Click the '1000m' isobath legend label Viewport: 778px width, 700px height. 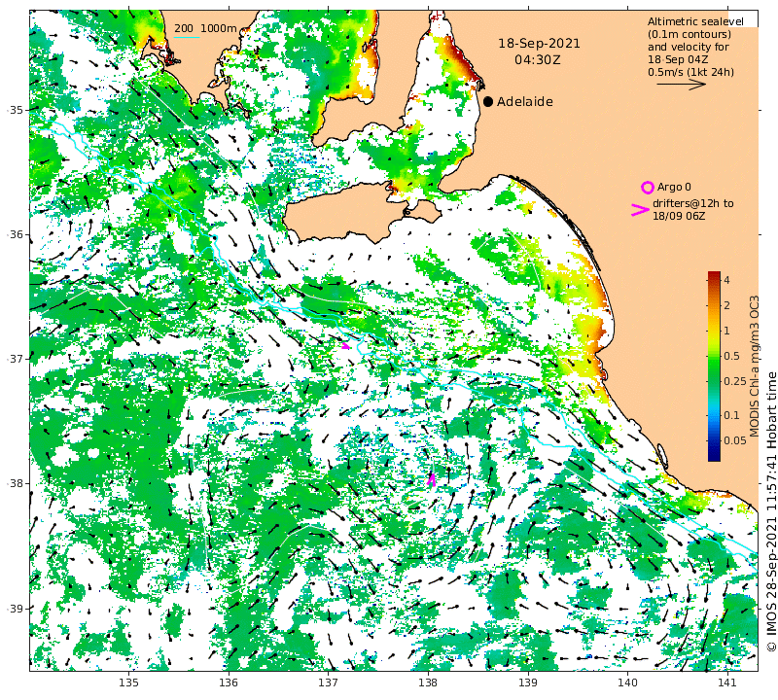click(218, 28)
